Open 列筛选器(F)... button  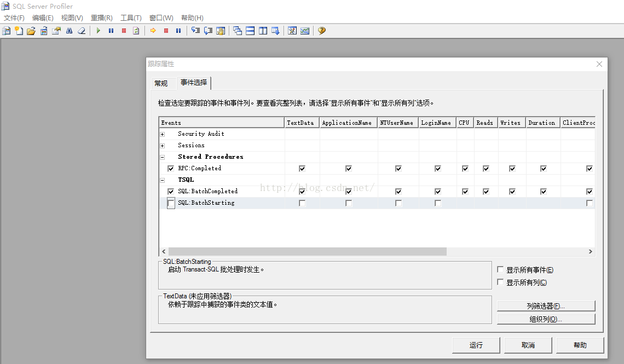tap(546, 306)
